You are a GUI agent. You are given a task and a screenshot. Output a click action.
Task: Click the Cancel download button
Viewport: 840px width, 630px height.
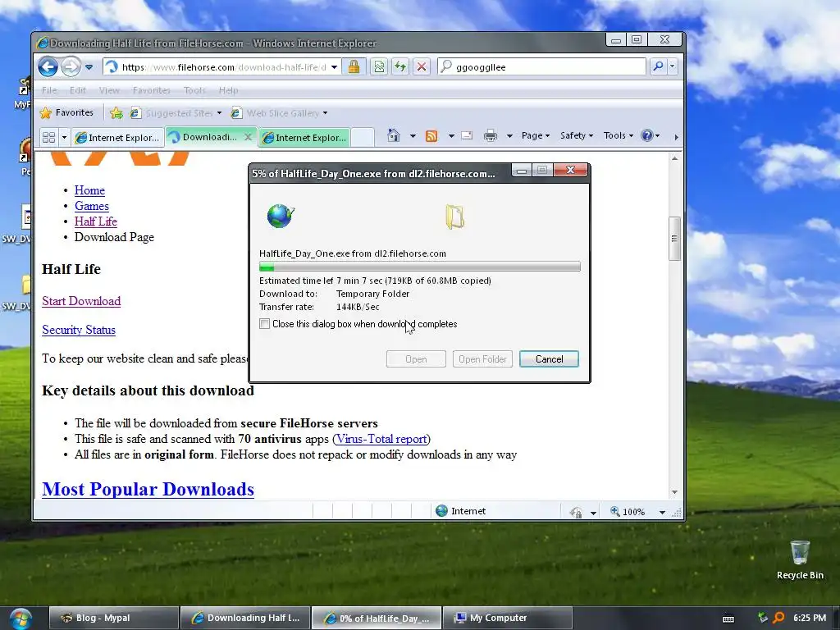point(549,359)
